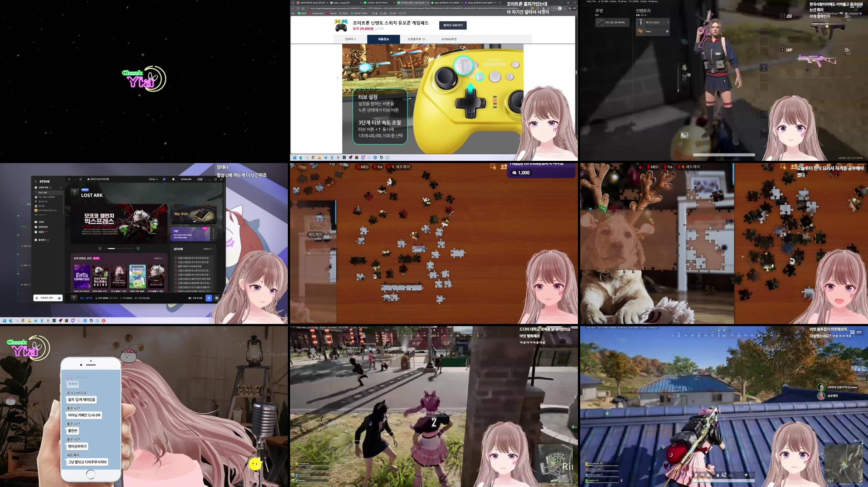Open the 이아Yia account dropdown in STOVE
Image resolution: width=868 pixels, height=487 pixels.
[x=153, y=179]
